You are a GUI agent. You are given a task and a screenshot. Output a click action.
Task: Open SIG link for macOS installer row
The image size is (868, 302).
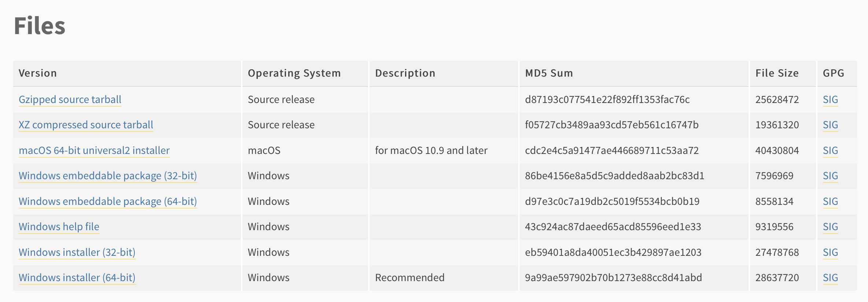click(x=830, y=151)
